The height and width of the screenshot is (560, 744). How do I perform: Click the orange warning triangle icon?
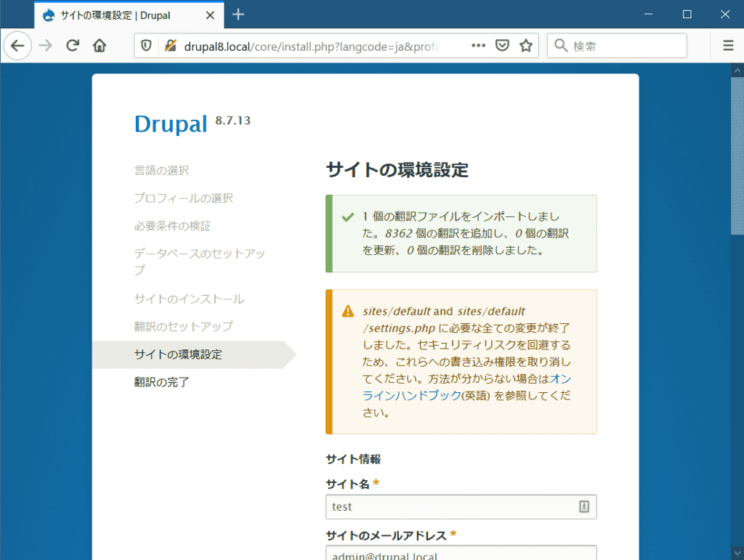pyautogui.click(x=348, y=311)
